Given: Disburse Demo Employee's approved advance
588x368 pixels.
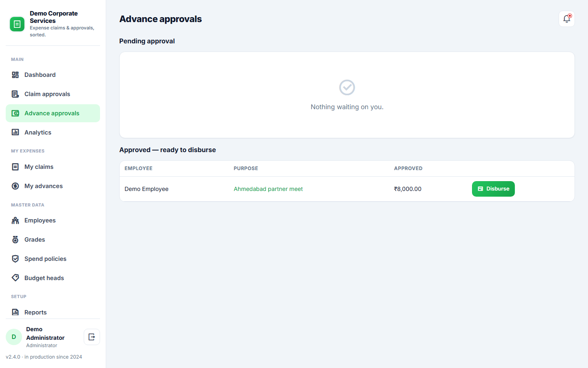Looking at the screenshot, I should pyautogui.click(x=493, y=189).
